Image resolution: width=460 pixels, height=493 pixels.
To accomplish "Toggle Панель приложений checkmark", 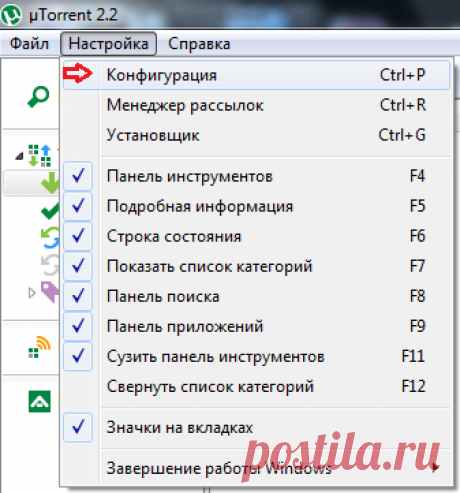I will click(78, 326).
